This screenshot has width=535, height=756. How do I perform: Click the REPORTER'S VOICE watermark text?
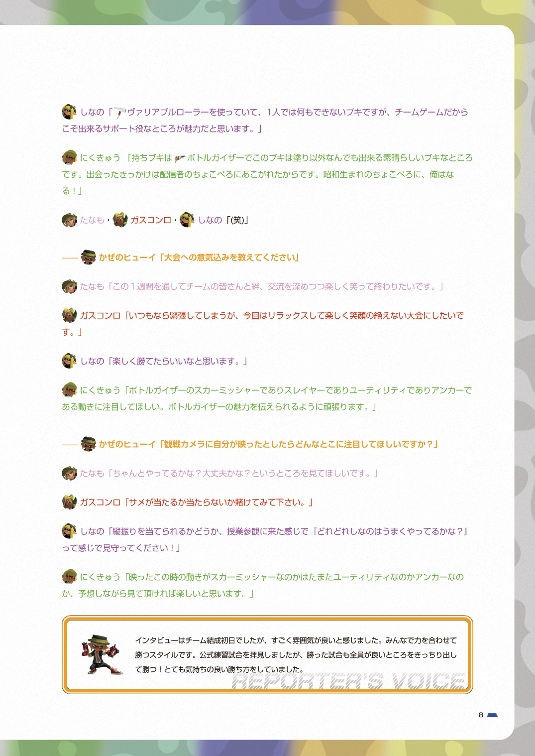349,681
